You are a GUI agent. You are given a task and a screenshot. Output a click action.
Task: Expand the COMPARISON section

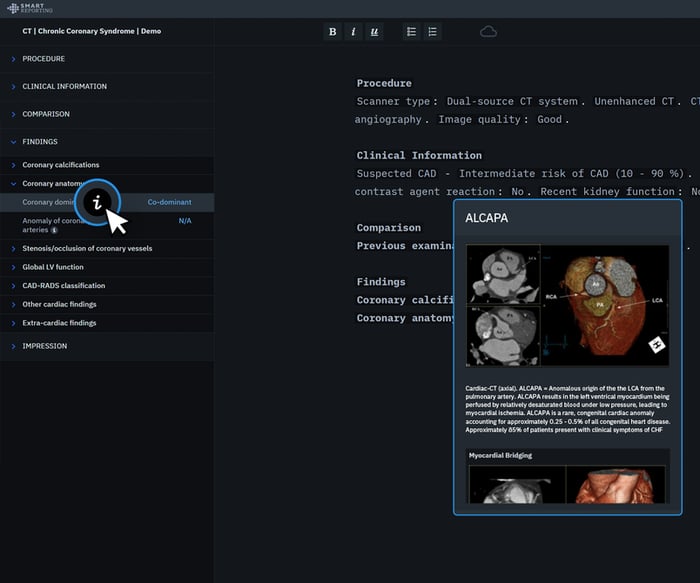pyautogui.click(x=46, y=114)
